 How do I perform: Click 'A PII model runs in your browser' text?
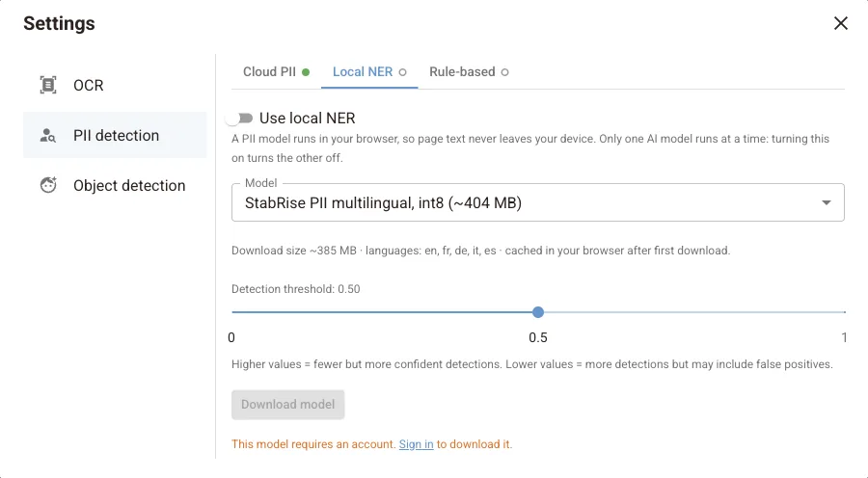point(530,148)
